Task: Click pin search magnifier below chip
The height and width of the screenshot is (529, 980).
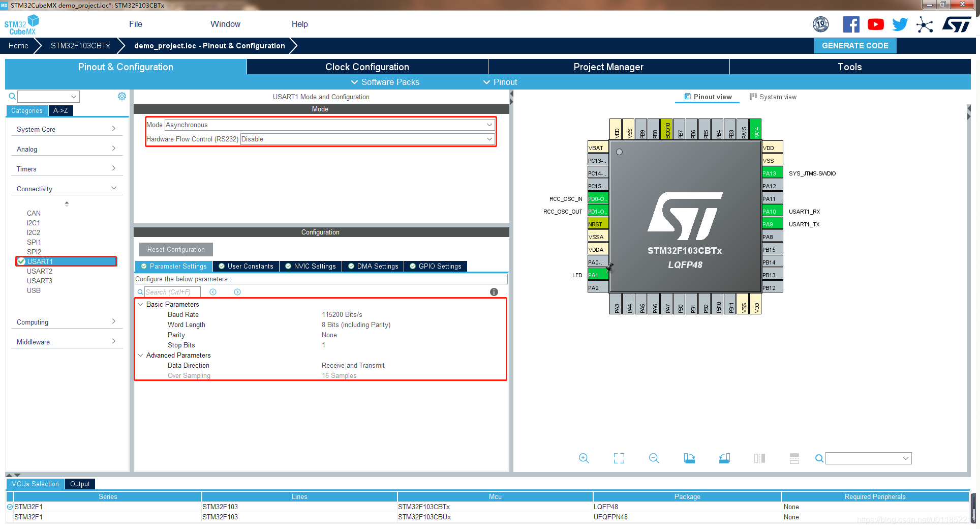Action: tap(819, 458)
